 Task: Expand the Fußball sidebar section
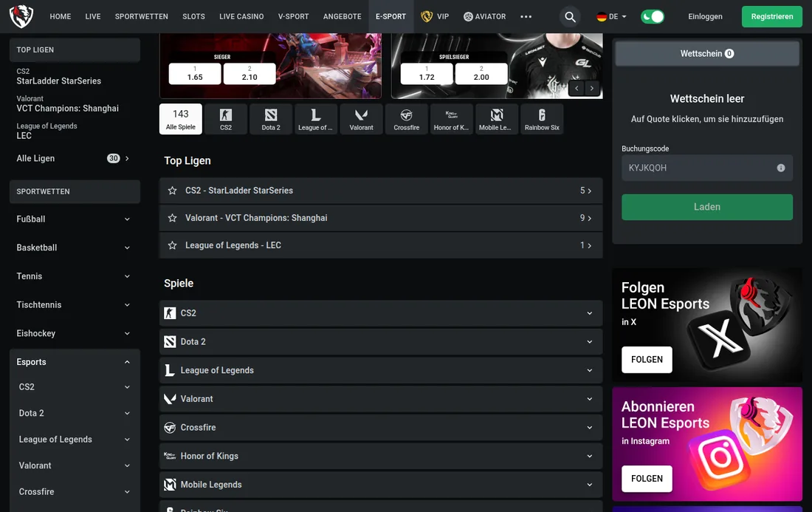(75, 219)
